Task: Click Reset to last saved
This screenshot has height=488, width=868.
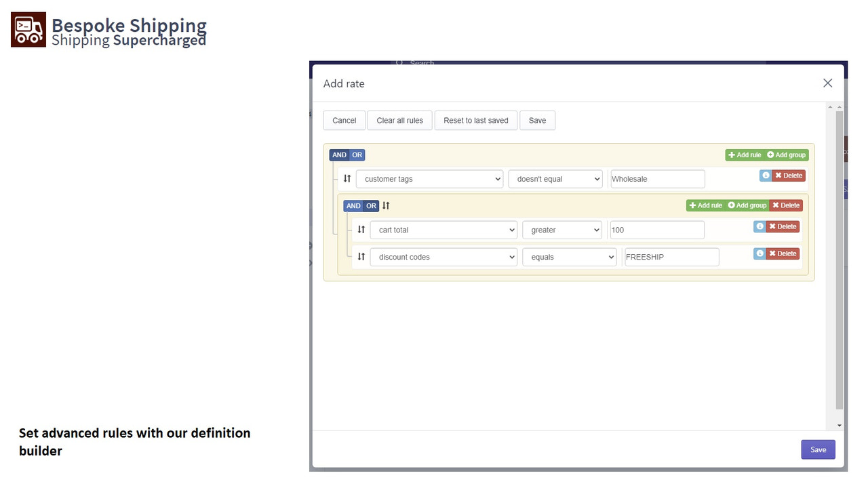Action: 475,120
